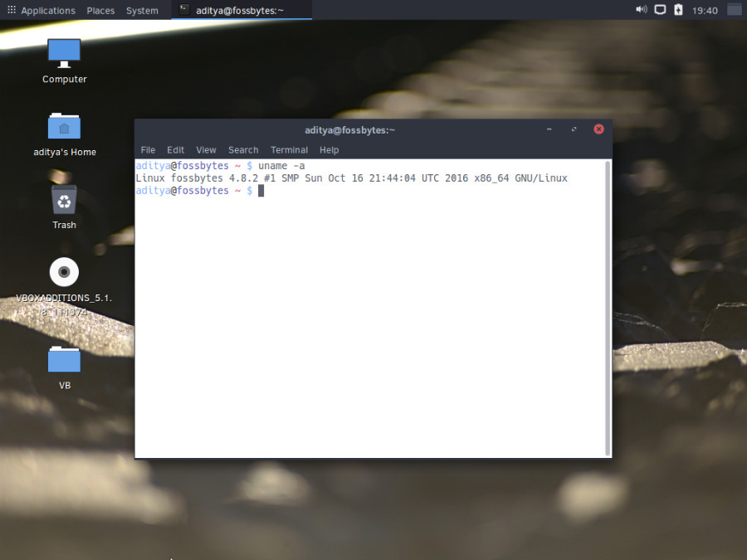
Task: Open the terminal Help menu
Action: 329,150
